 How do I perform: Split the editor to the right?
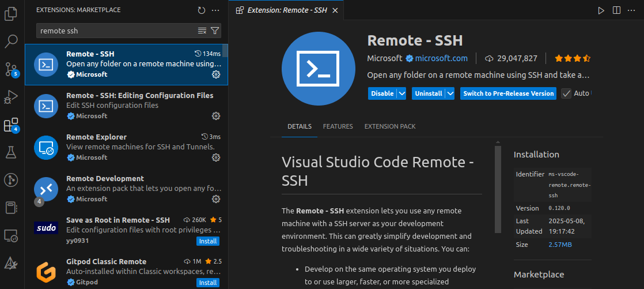click(617, 10)
